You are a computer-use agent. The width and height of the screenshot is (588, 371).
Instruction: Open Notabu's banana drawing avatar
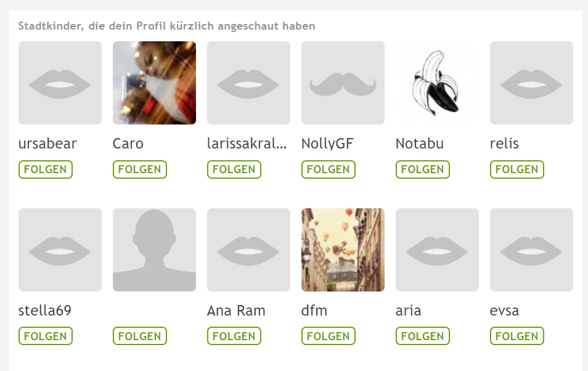pyautogui.click(x=437, y=83)
